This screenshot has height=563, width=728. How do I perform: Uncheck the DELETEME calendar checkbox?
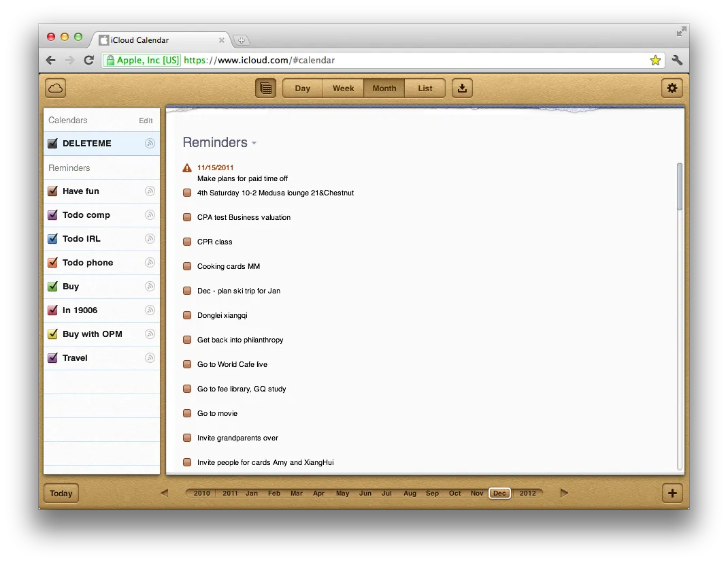53,143
